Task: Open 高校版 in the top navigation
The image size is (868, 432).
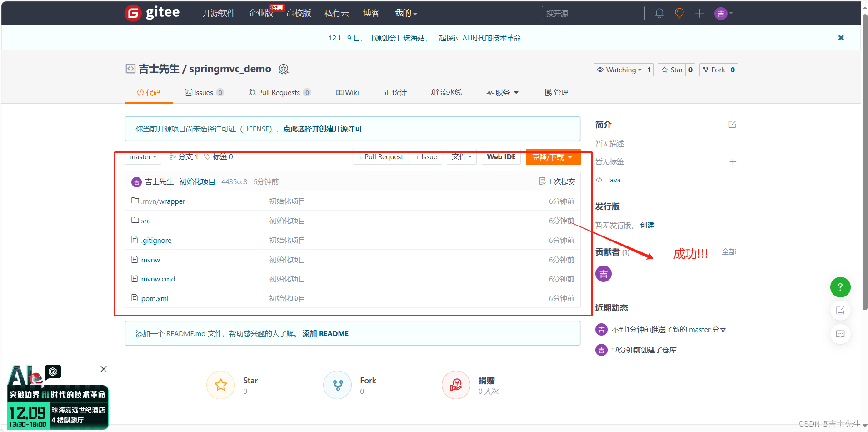Action: [299, 13]
